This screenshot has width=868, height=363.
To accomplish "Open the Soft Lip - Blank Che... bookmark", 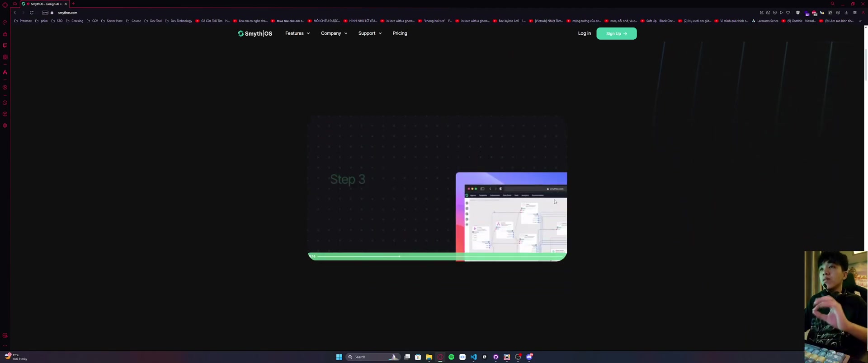I will 657,21.
